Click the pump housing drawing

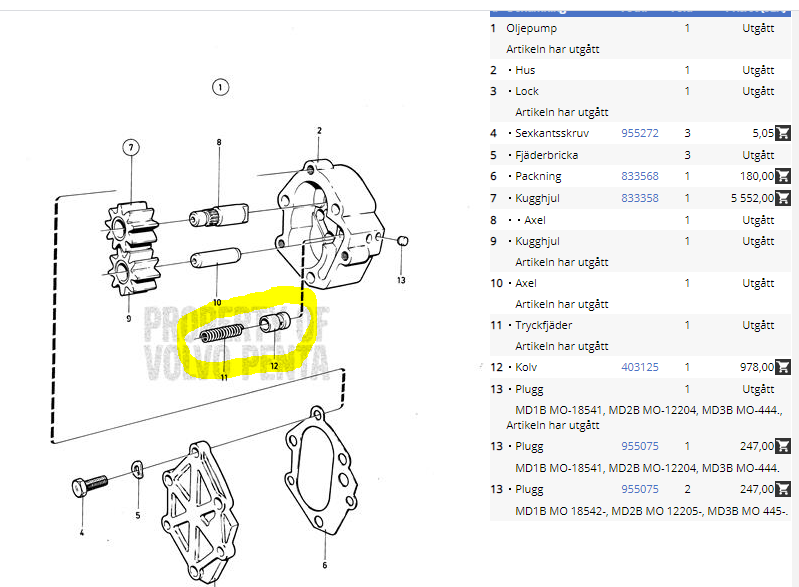point(329,224)
